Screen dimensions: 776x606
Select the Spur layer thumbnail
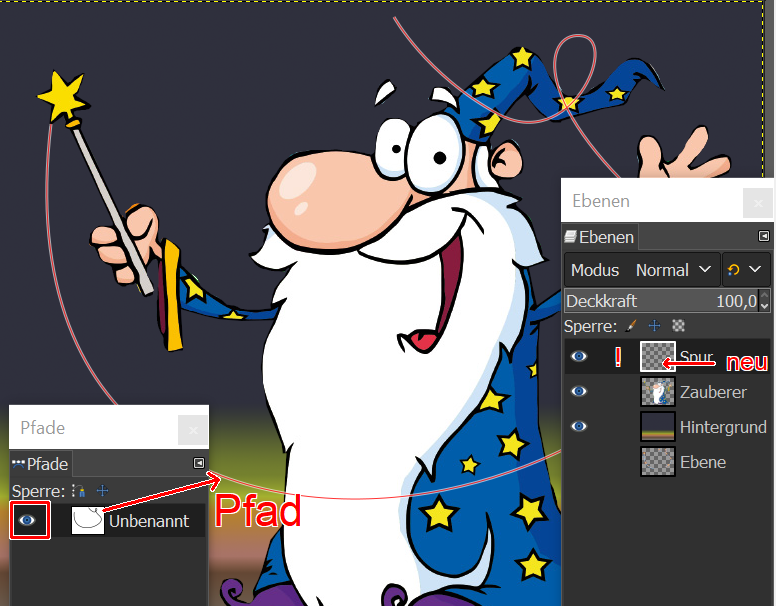click(657, 356)
